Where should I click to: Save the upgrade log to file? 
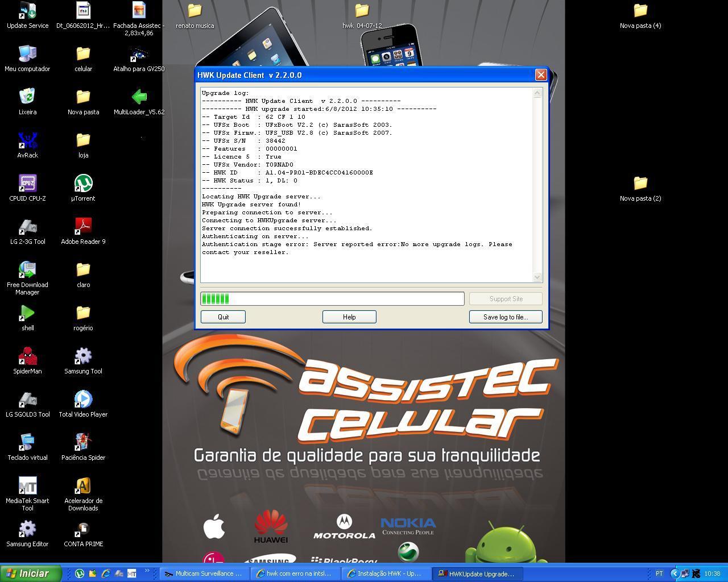506,317
